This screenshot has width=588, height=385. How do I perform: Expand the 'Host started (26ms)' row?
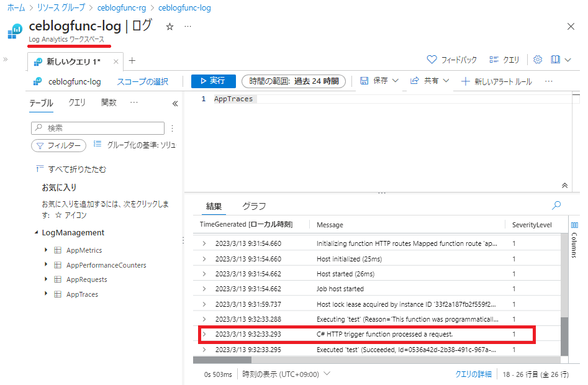click(x=204, y=274)
